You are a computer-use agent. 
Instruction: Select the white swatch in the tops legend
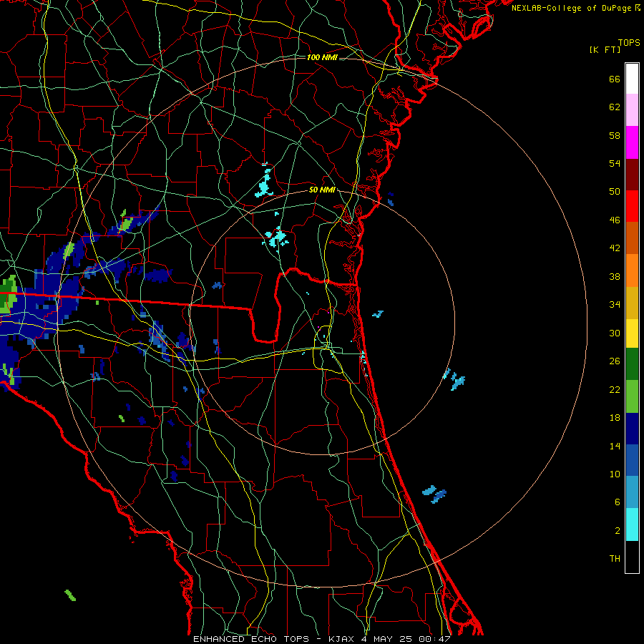tap(632, 79)
